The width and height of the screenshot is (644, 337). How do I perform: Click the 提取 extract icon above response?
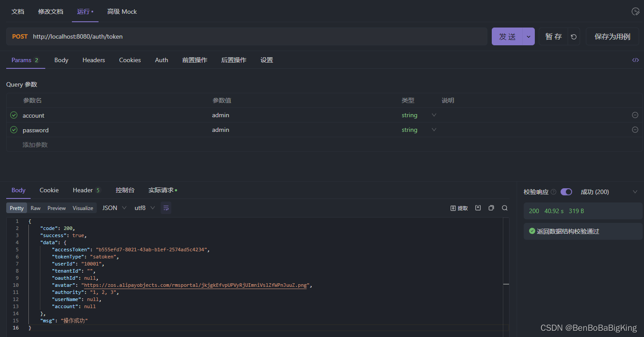(x=458, y=207)
